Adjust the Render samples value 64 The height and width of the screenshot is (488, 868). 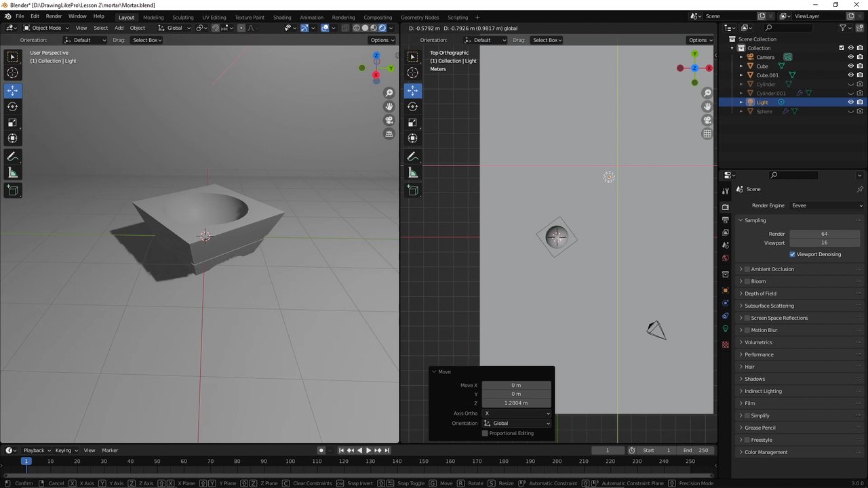(824, 234)
